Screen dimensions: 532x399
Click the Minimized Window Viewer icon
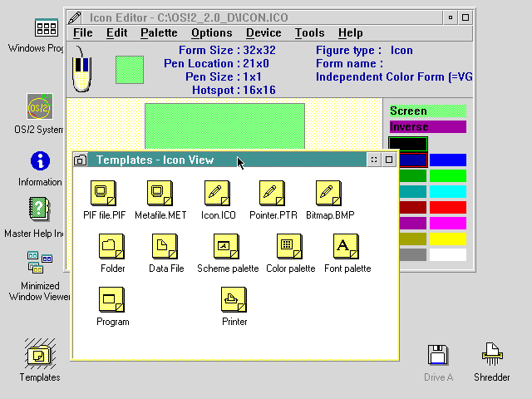(x=40, y=263)
